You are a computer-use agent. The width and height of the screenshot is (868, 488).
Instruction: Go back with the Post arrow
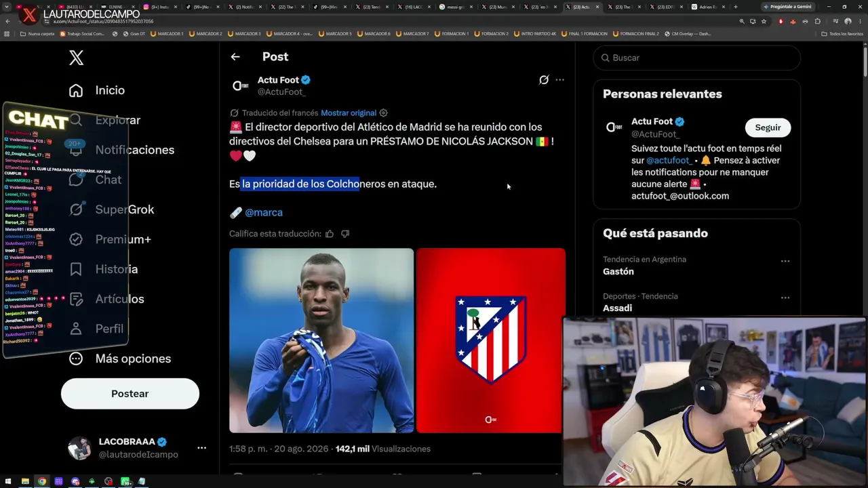[x=235, y=57]
